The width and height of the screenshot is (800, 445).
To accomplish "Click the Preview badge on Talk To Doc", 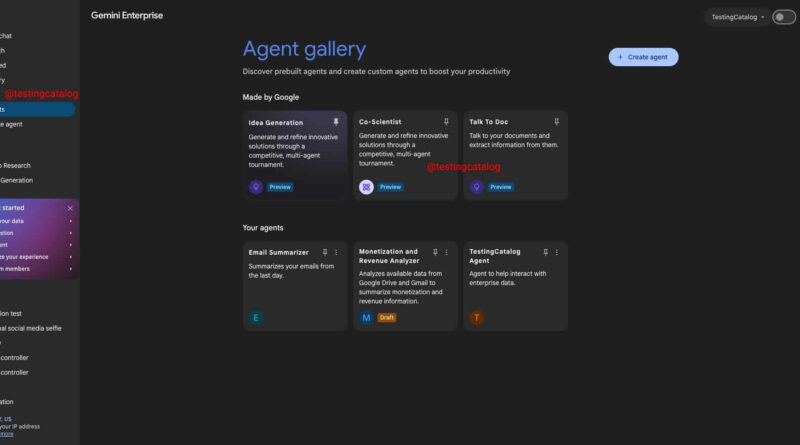I will tap(501, 187).
